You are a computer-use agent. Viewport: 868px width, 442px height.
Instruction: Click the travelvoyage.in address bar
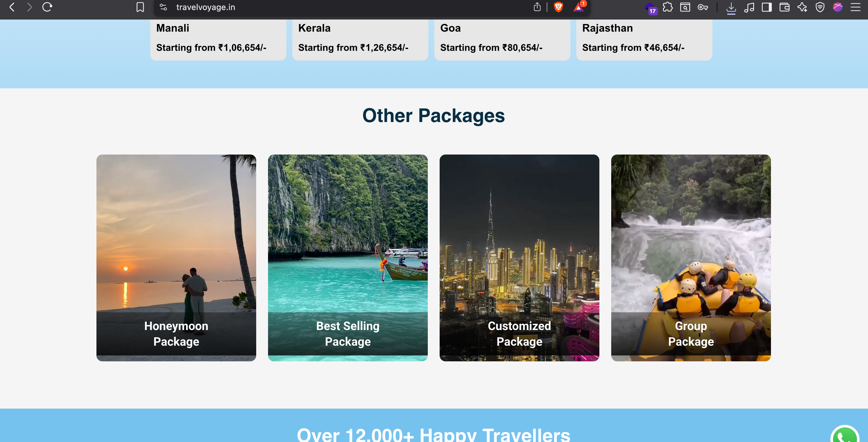(347, 7)
